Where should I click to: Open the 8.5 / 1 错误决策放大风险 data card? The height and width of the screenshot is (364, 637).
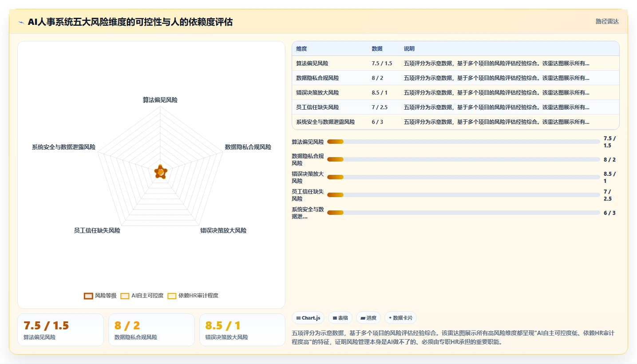point(242,330)
